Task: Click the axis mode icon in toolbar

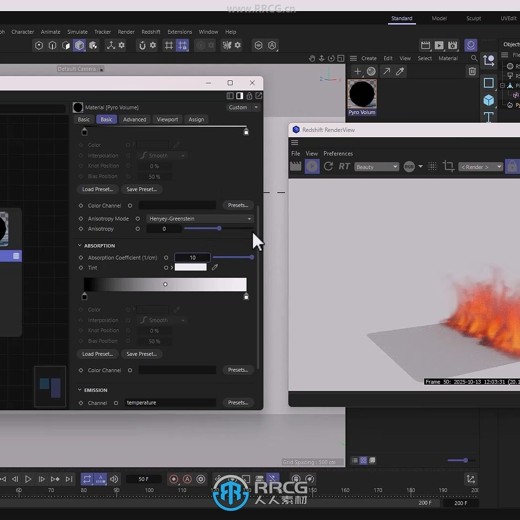Action: (111, 45)
